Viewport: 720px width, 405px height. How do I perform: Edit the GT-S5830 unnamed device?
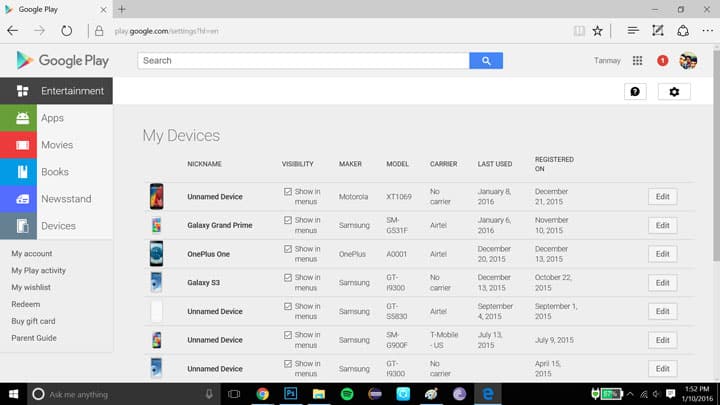[x=662, y=311]
